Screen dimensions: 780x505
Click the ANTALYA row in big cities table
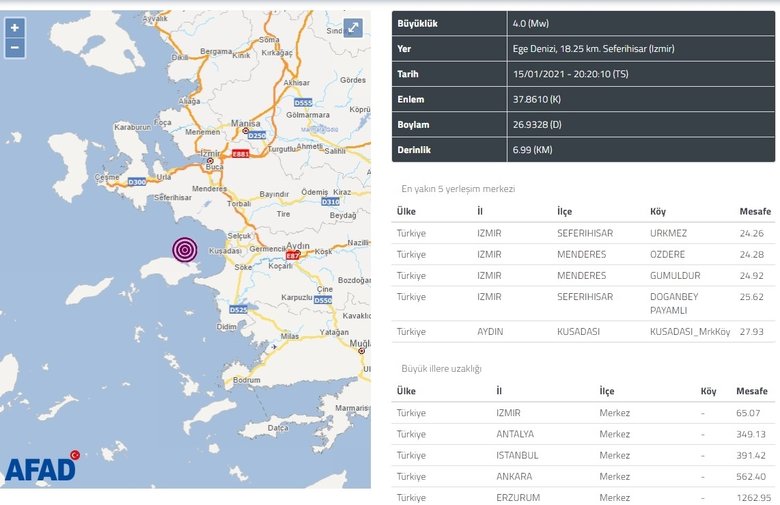coord(583,434)
